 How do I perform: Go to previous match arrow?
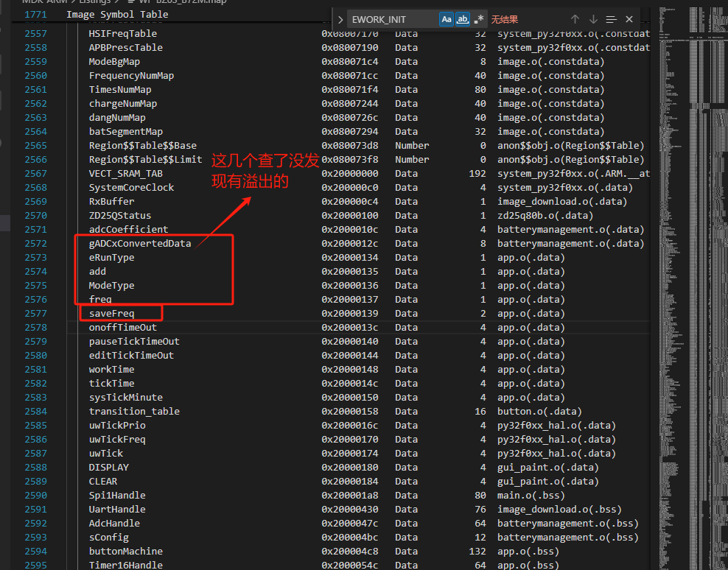[575, 19]
